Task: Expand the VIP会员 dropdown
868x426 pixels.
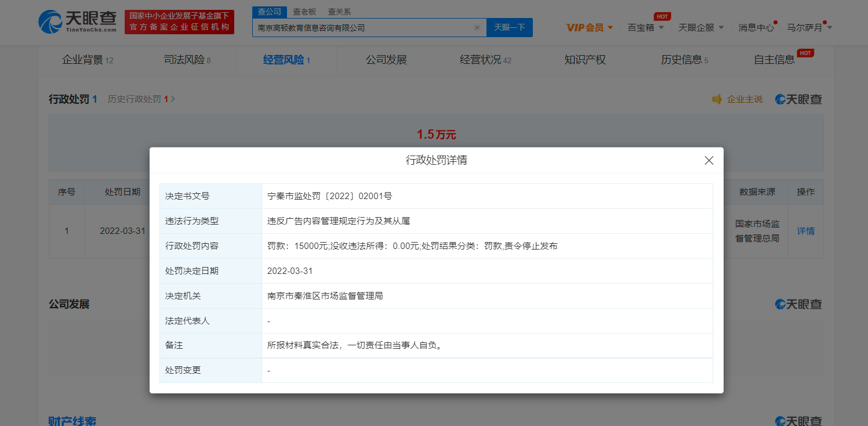Action: (x=589, y=27)
